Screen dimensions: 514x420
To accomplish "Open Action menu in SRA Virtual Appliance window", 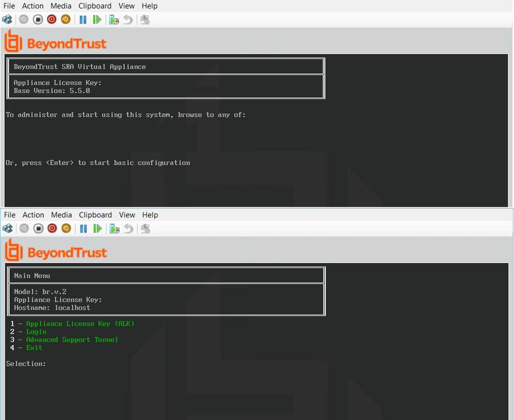I will (33, 6).
